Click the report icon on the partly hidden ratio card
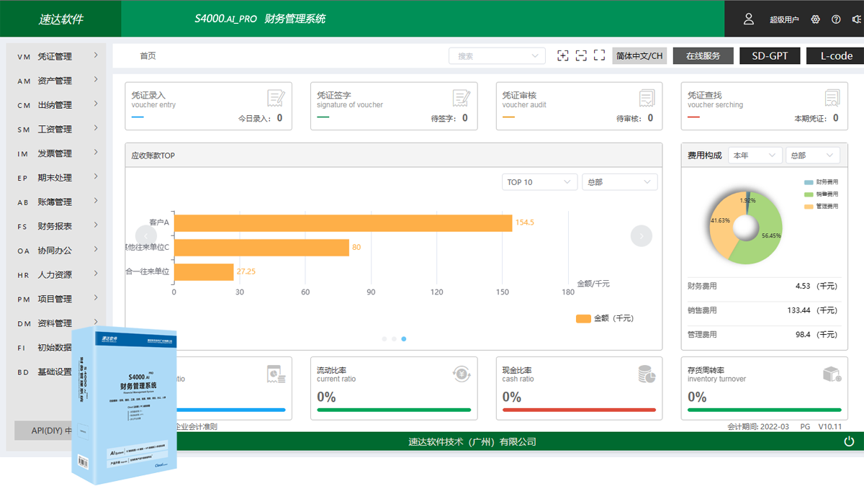The height and width of the screenshot is (504, 864). tap(276, 374)
